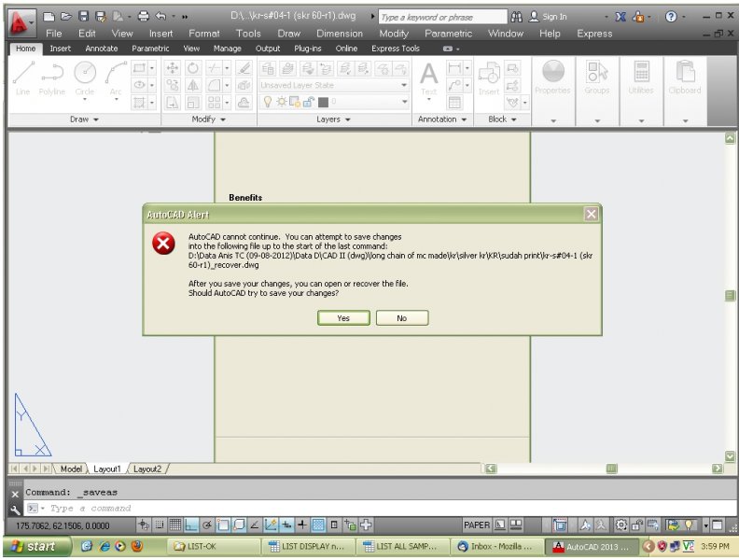The height and width of the screenshot is (560, 739).
Task: Open the Format menu
Action: tap(204, 34)
